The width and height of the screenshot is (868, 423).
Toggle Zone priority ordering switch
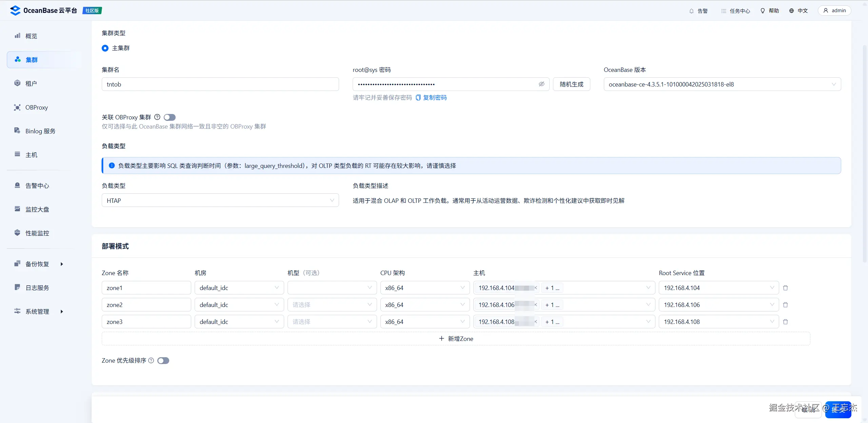[x=163, y=361]
